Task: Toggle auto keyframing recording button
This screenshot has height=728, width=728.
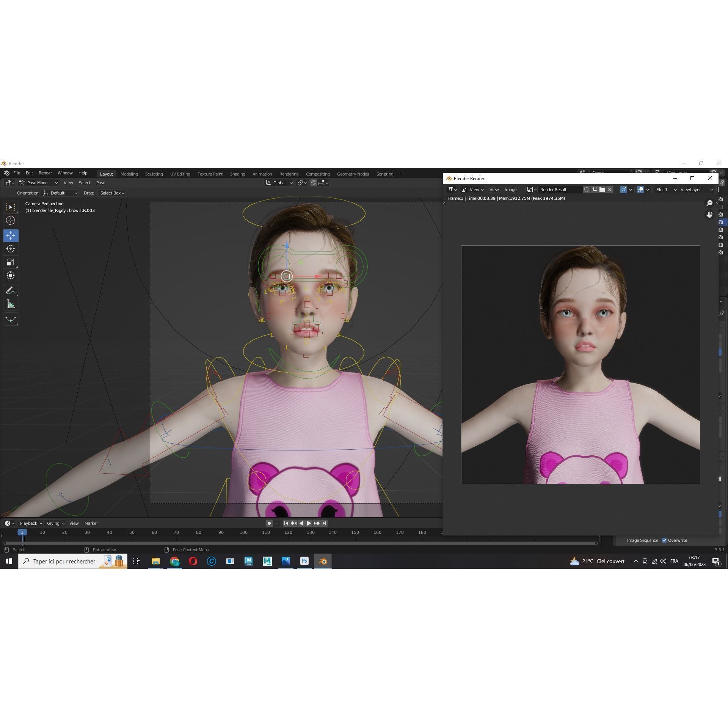Action: point(269,523)
